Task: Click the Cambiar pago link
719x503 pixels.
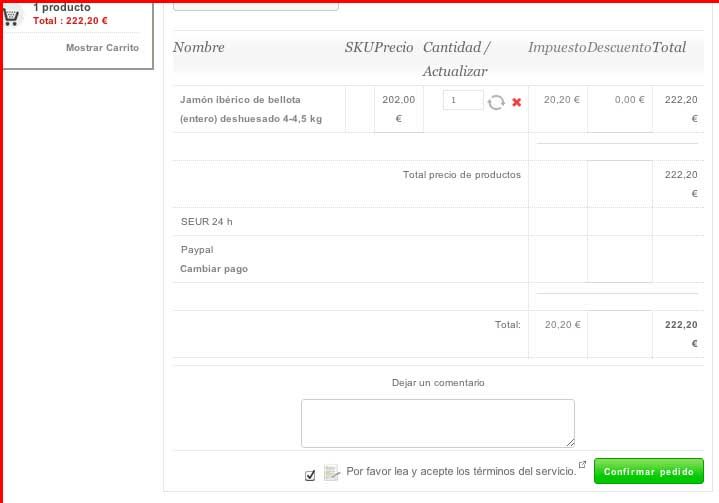Action: (x=214, y=269)
